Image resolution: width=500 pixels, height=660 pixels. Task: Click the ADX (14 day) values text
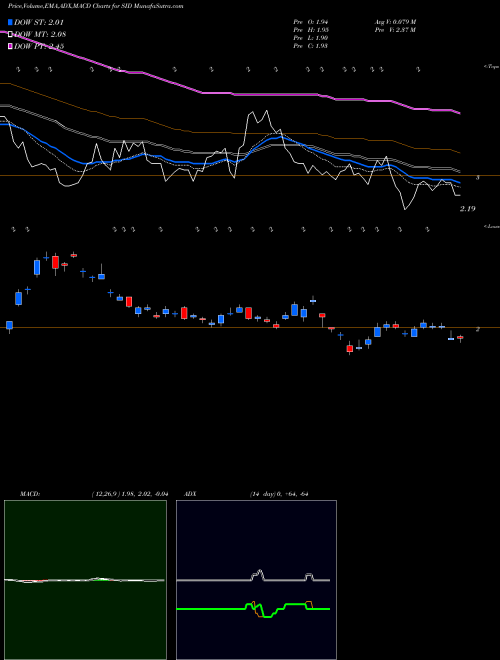279,494
